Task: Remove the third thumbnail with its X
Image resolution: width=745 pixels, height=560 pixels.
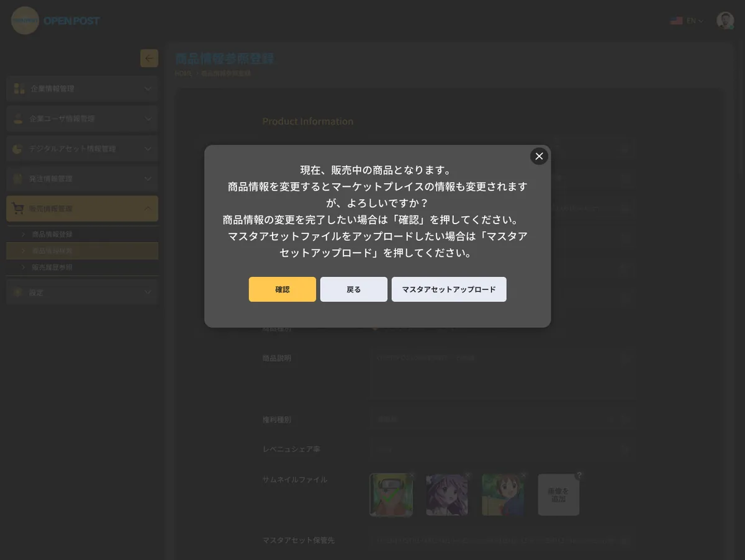Action: [x=523, y=475]
